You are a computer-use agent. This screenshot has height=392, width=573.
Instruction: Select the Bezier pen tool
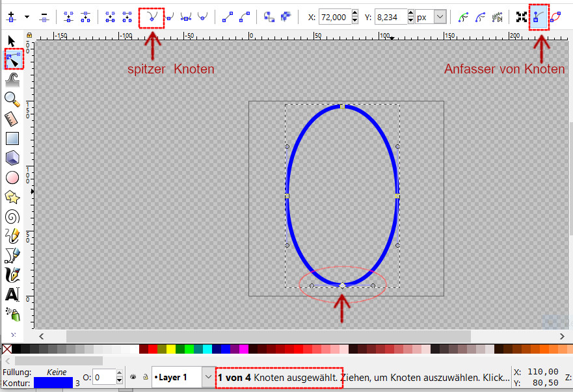pos(12,255)
